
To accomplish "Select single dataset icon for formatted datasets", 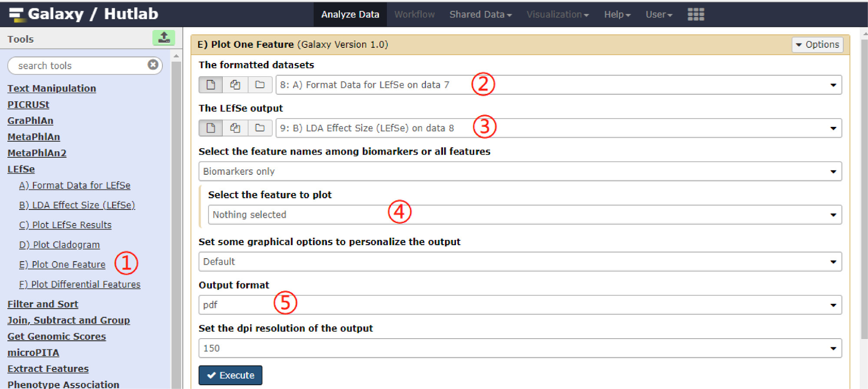I will point(211,85).
